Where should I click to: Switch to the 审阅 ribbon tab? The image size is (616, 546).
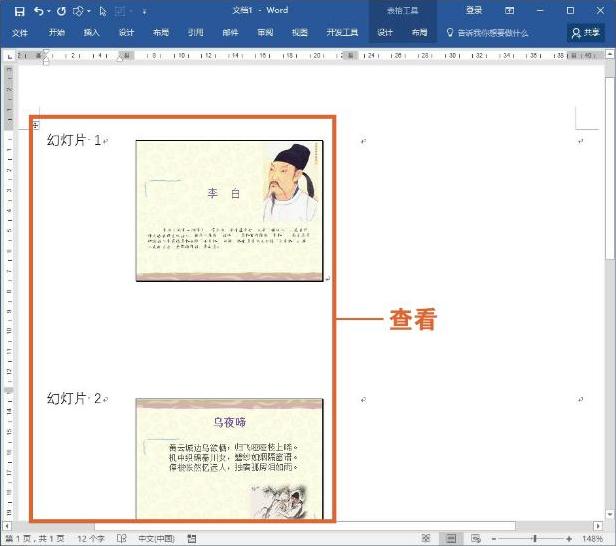click(x=265, y=32)
